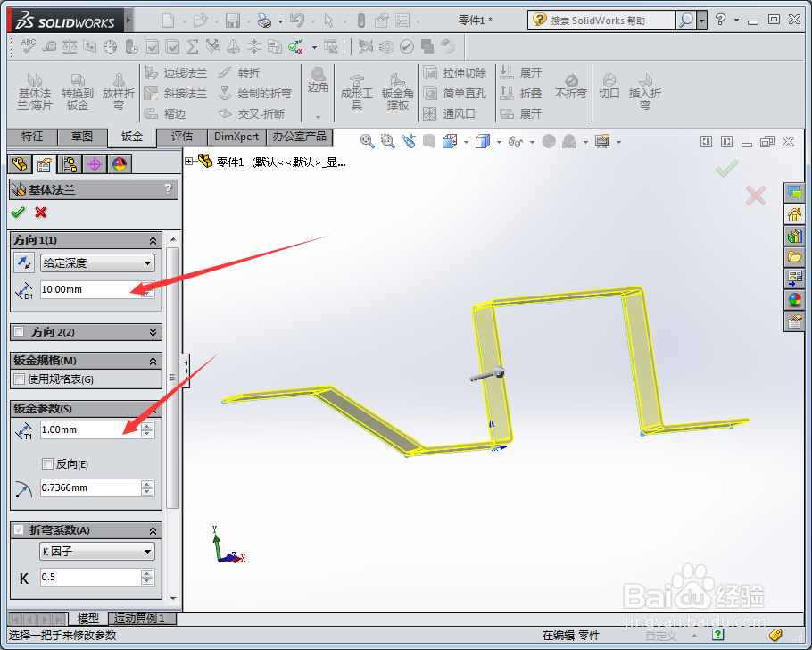Collapse the Bend Allowance (折弯系数) section
The height and width of the screenshot is (650, 812).
click(153, 530)
